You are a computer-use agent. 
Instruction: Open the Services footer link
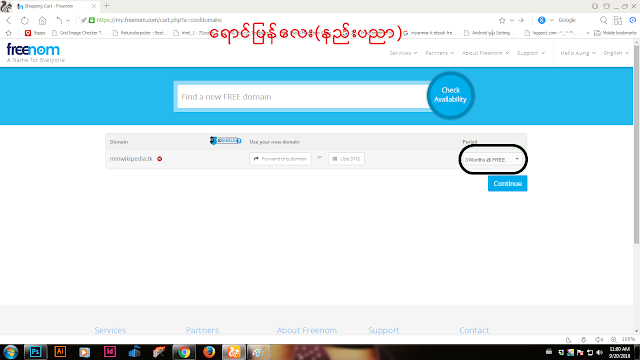(110, 330)
